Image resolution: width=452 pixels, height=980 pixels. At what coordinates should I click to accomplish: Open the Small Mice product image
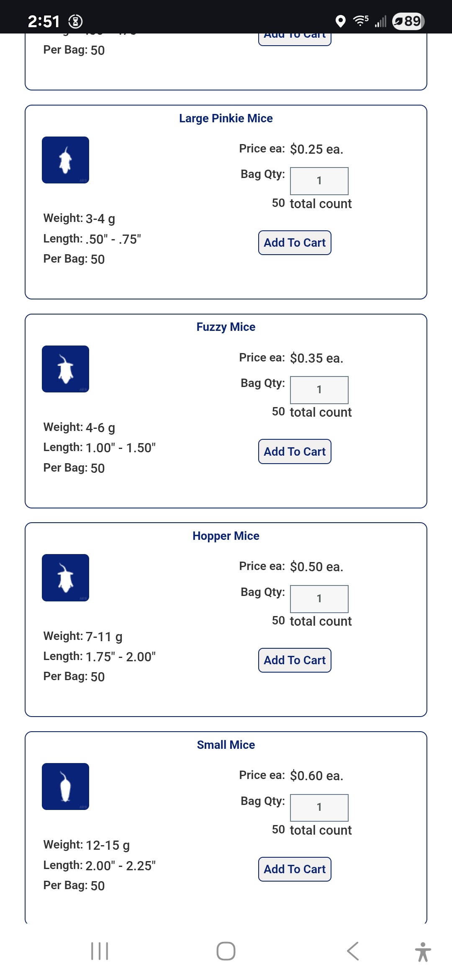pos(65,787)
